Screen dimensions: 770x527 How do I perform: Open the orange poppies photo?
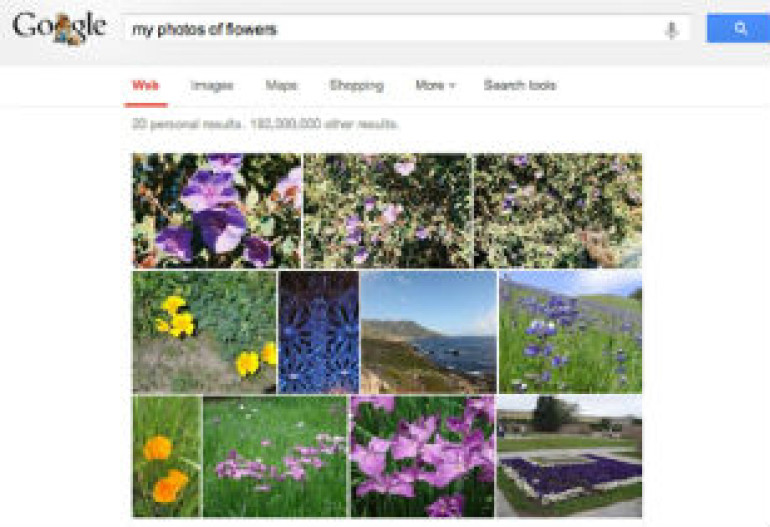(x=167, y=456)
